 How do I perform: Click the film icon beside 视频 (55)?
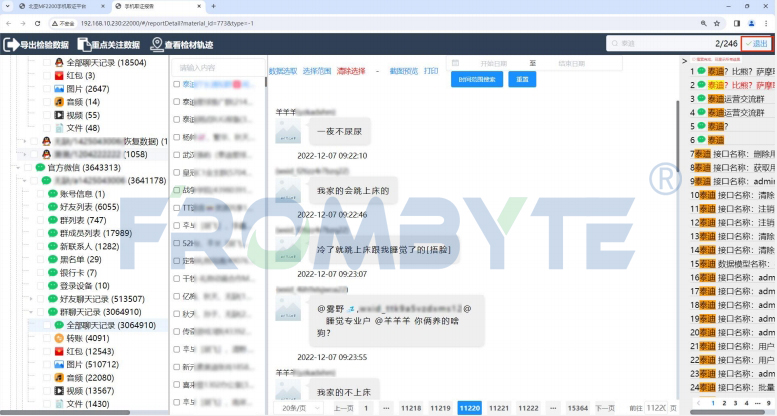(59, 115)
